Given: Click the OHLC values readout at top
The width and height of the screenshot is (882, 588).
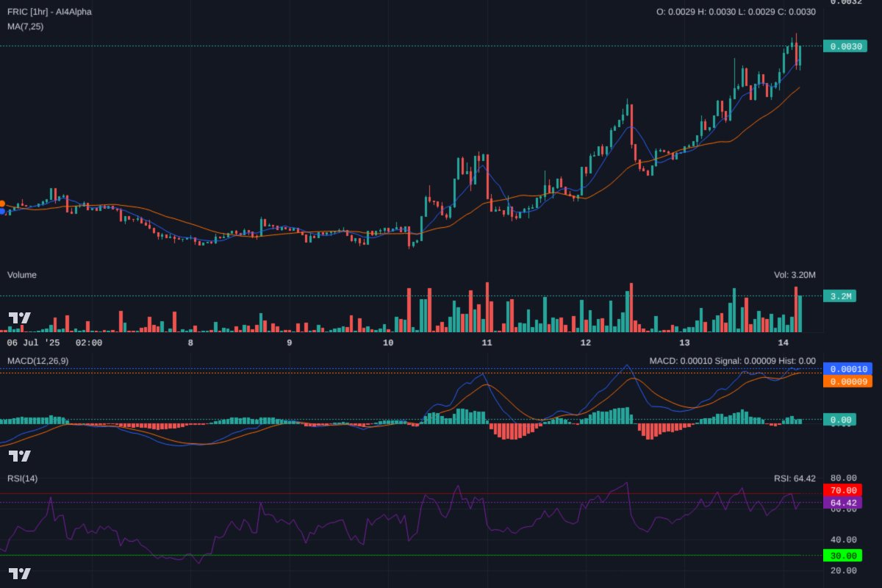Looking at the screenshot, I should click(x=736, y=12).
